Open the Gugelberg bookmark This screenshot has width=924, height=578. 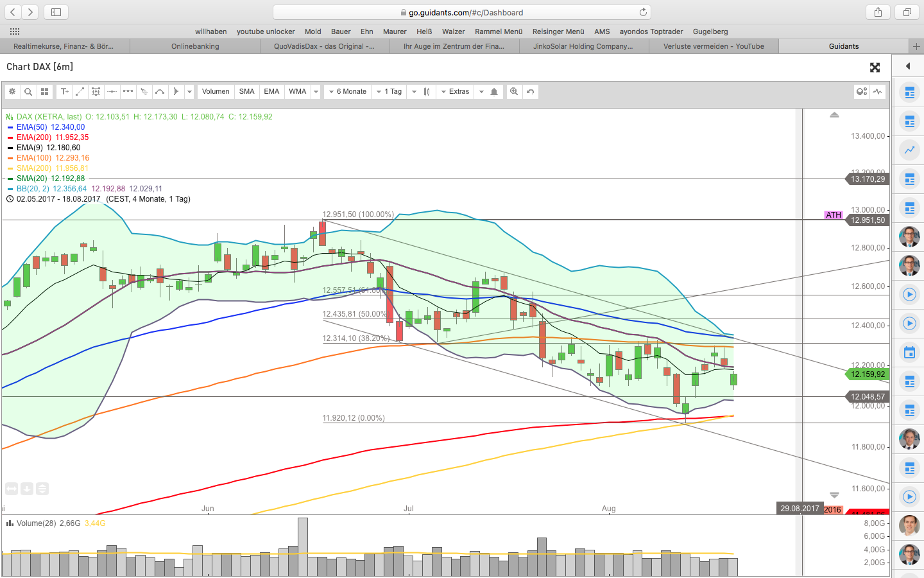click(x=710, y=31)
